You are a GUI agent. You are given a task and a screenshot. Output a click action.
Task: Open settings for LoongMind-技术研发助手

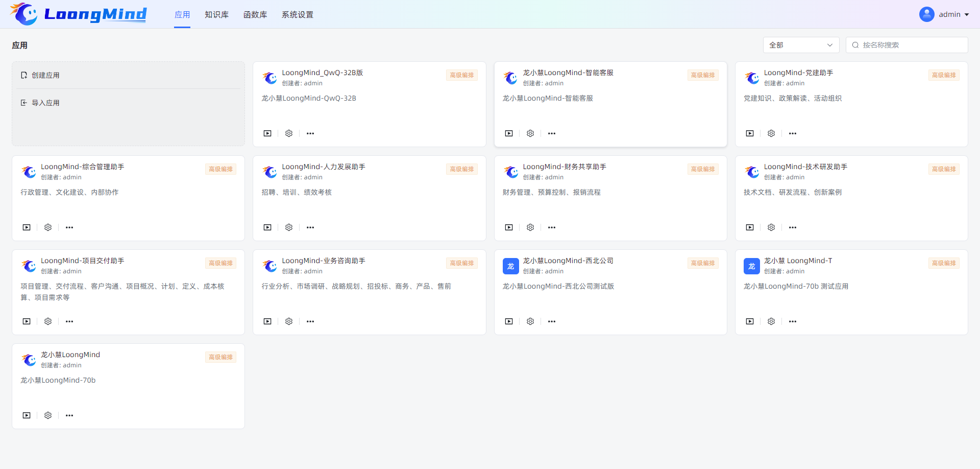771,227
